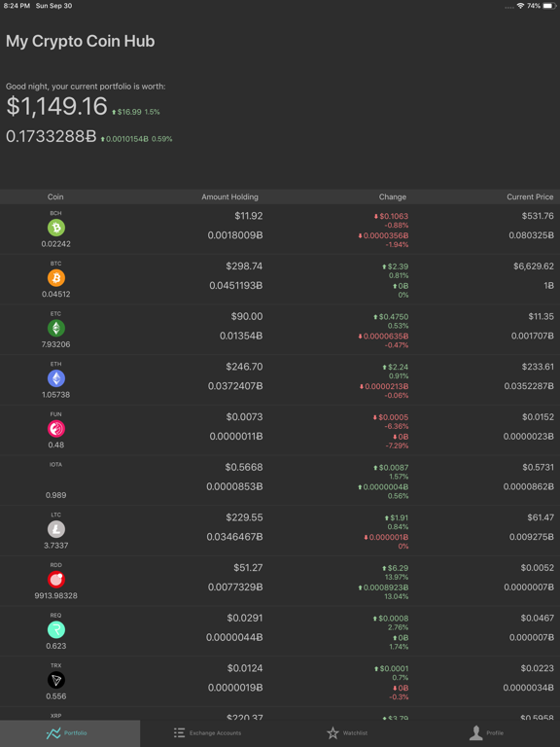Image resolution: width=560 pixels, height=747 pixels.
Task: Tap the Bitcoin Cash BCH coin icon
Action: pyautogui.click(x=56, y=228)
